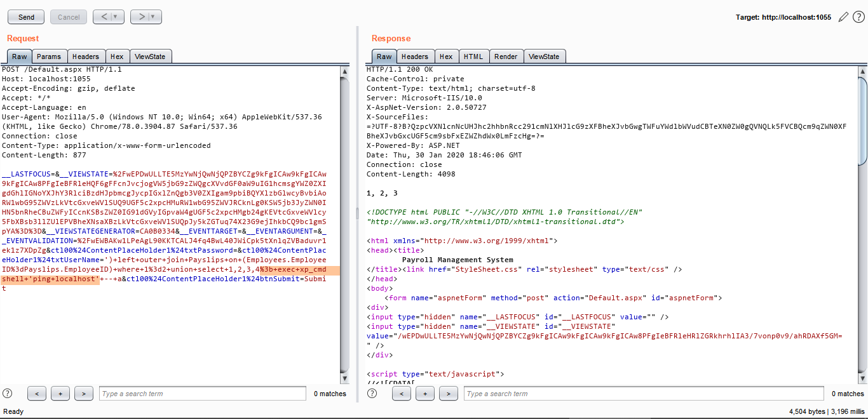Switch to the Response Render tab
Image resolution: width=868 pixels, height=419 pixels.
(x=506, y=57)
